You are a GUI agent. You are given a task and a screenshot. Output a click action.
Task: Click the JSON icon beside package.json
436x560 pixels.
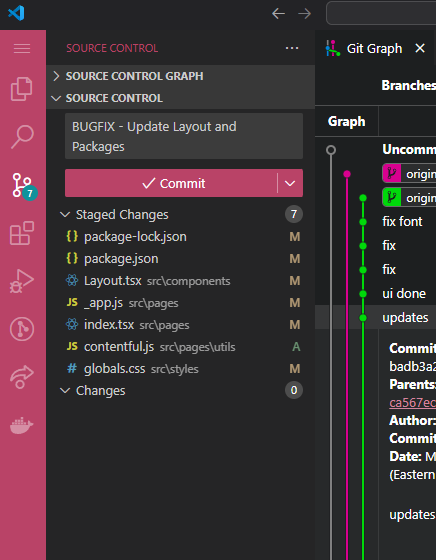pyautogui.click(x=72, y=258)
